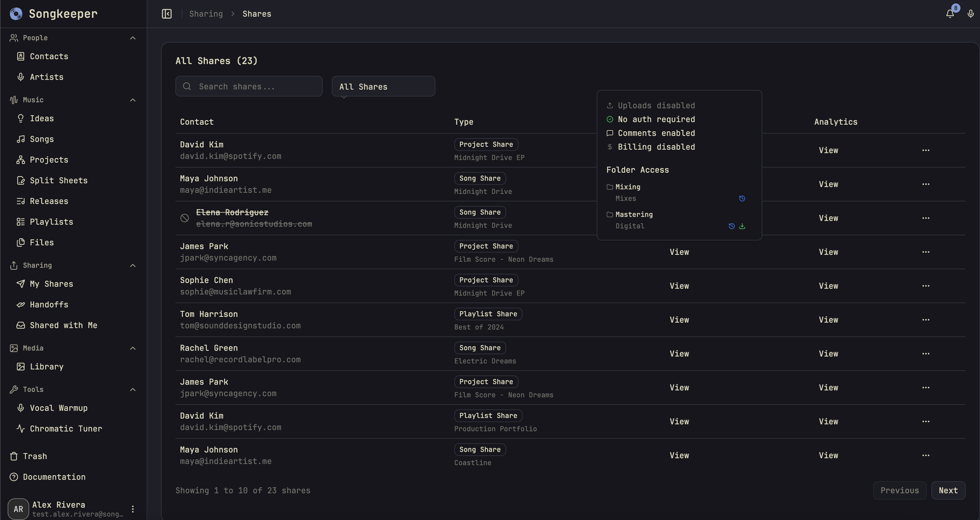Navigate to Sharing in the breadcrumb

tap(206, 14)
